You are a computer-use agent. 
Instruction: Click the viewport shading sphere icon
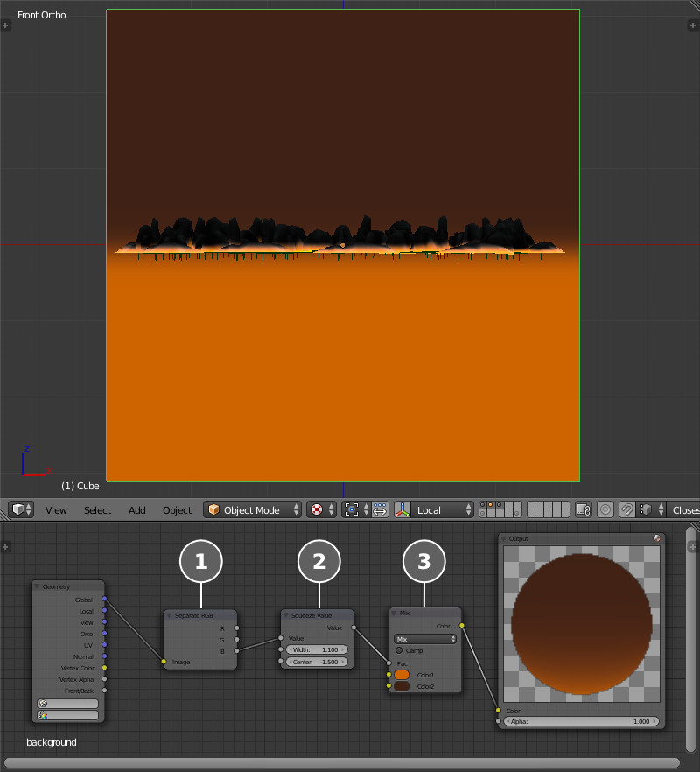click(x=316, y=509)
